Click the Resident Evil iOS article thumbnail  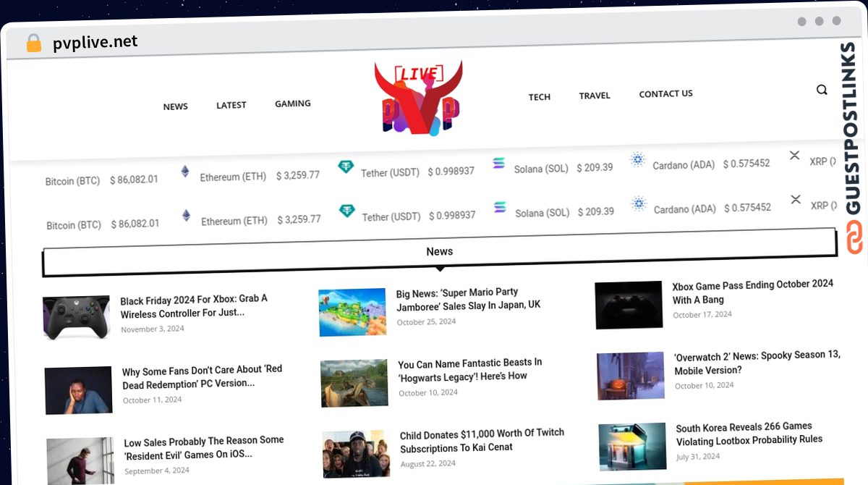[80, 461]
